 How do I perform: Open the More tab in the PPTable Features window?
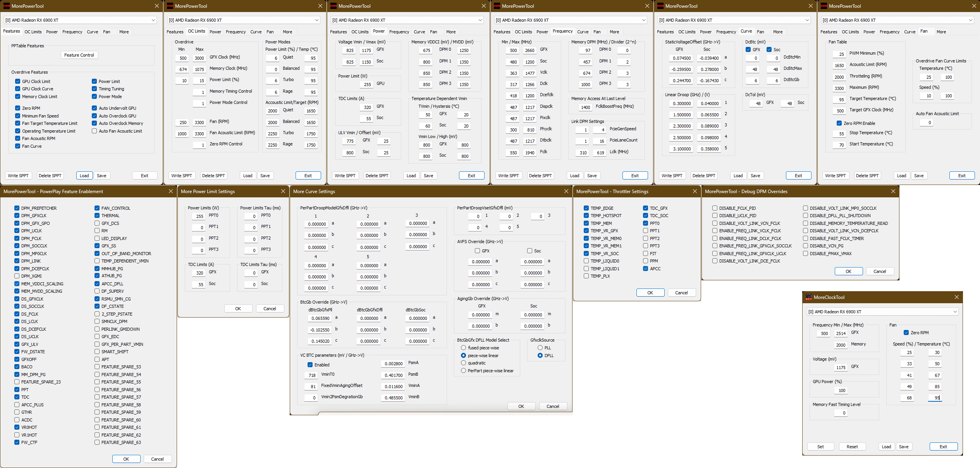(x=124, y=32)
